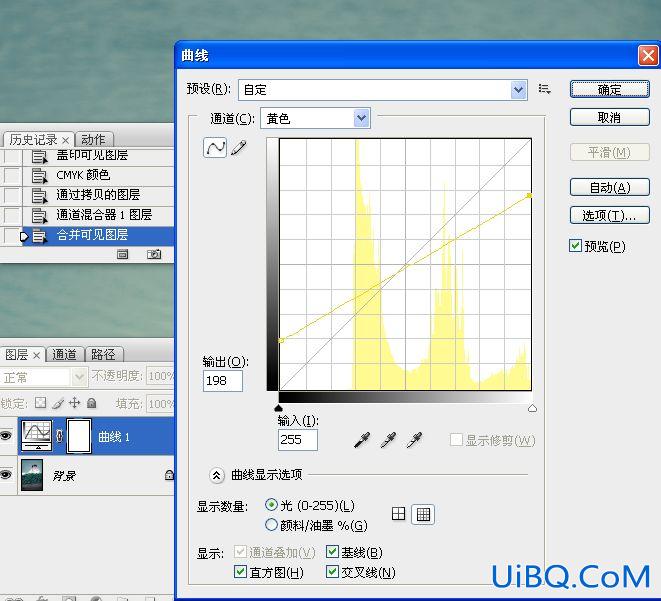Click the 取消 button
The width and height of the screenshot is (661, 601).
click(609, 118)
